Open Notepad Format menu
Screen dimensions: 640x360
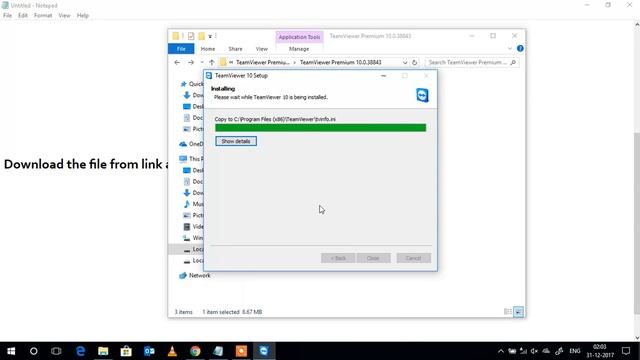point(43,16)
